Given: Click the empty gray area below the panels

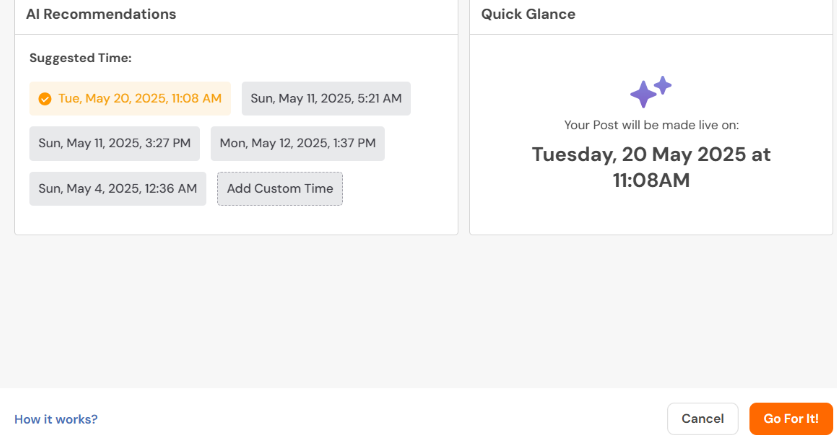Looking at the screenshot, I should (x=416, y=312).
